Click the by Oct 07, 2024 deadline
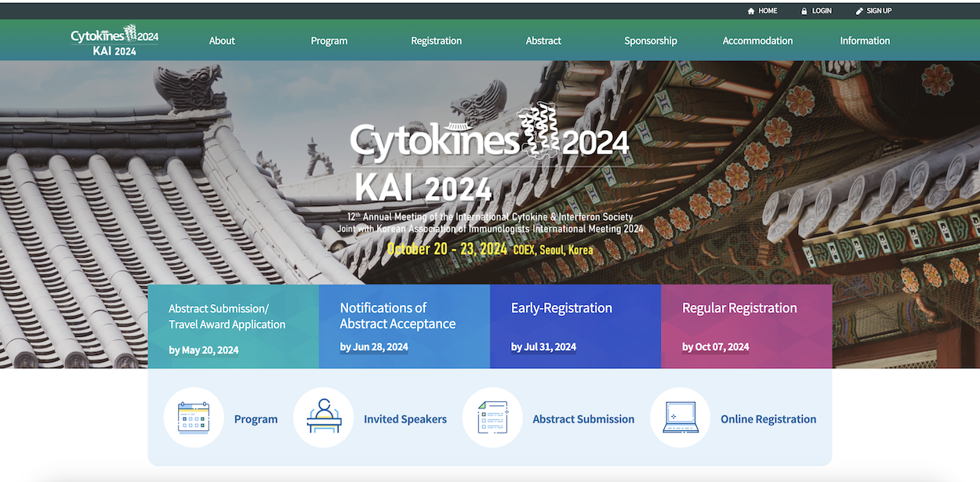 pos(716,346)
